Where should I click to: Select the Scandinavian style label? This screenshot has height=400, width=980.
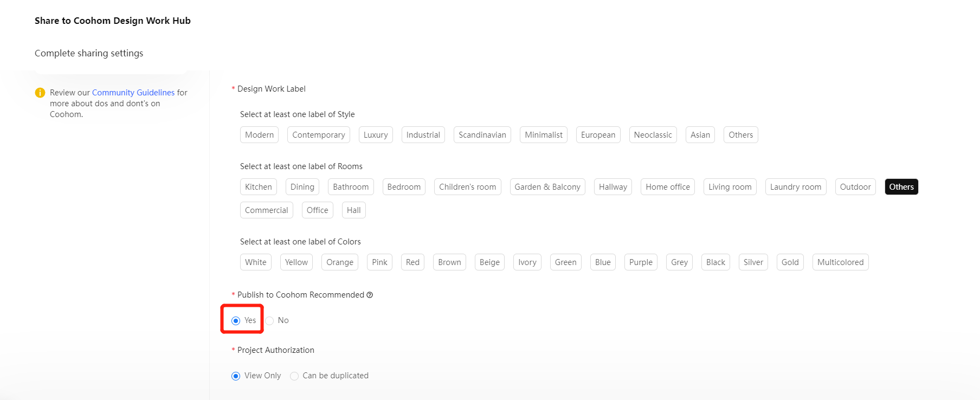(482, 135)
